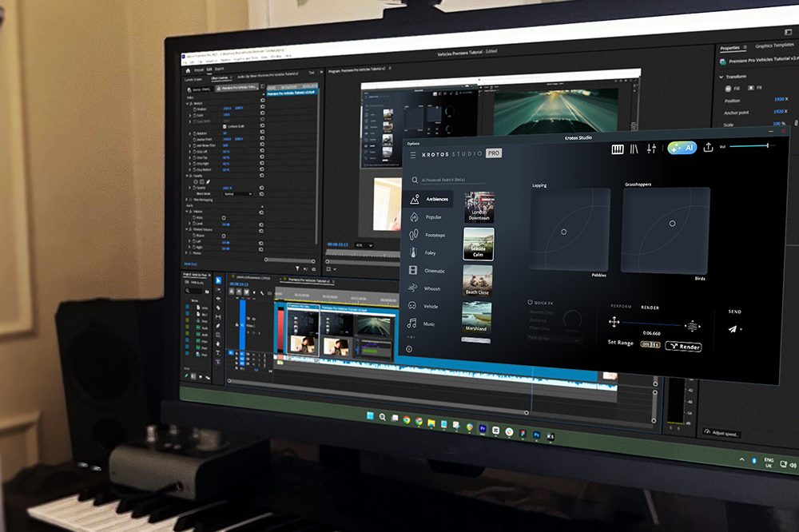Collapse the Motion effect group
Image resolution: width=799 pixels, height=532 pixels.
(x=187, y=104)
